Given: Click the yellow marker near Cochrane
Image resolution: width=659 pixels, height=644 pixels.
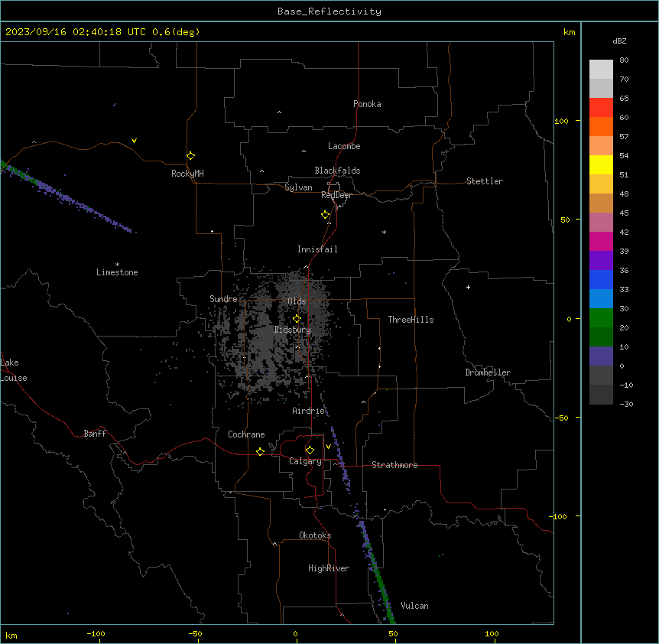Looking at the screenshot, I should click(260, 451).
